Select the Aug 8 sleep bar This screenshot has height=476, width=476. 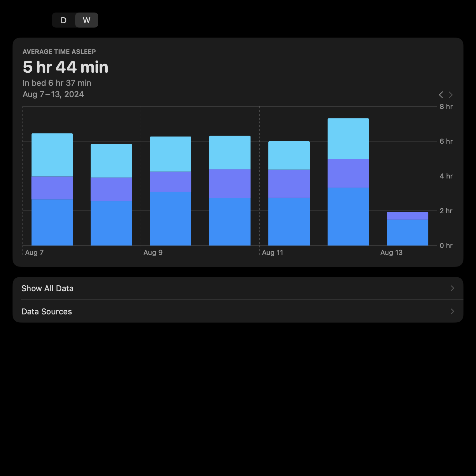click(111, 195)
